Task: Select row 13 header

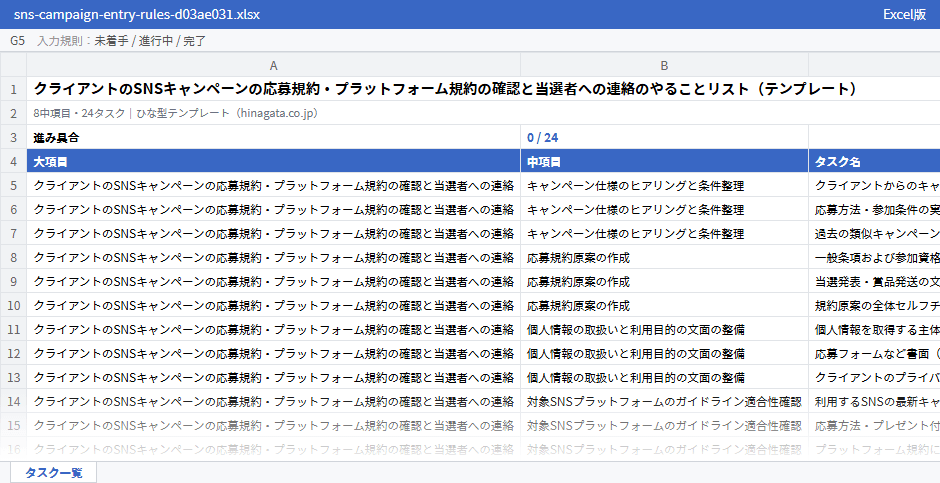Action: [13, 377]
